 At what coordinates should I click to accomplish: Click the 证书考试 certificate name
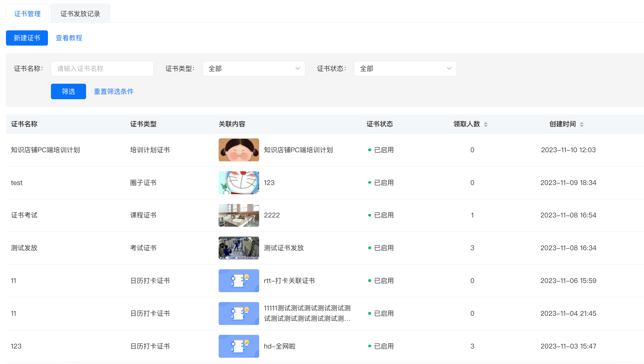pos(24,215)
